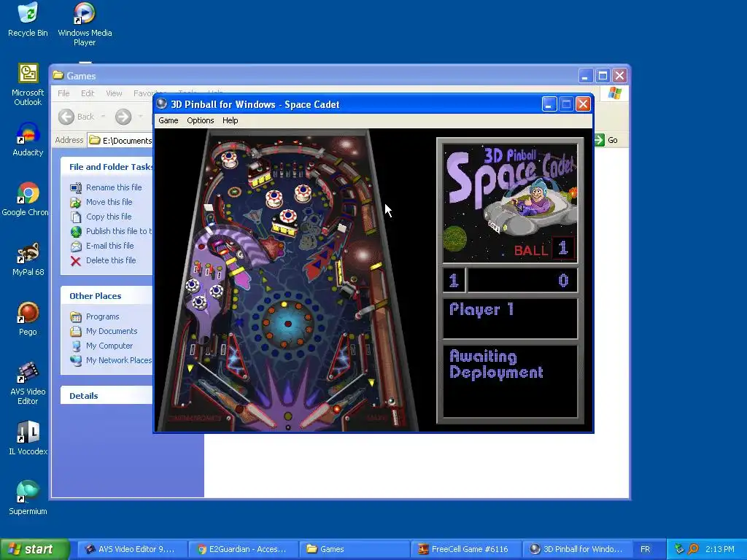Click the Recycle Bin desktop icon
The image size is (747, 560).
(28, 20)
